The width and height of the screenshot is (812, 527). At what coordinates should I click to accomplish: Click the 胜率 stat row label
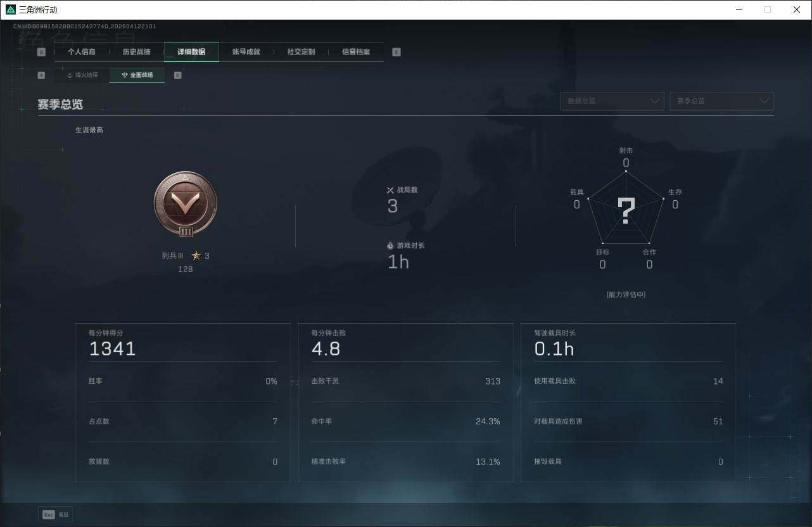point(96,381)
